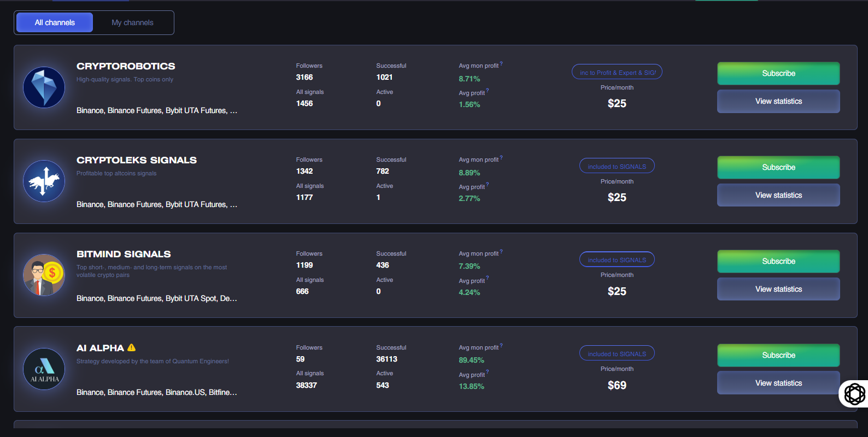Click the Cryptorobotics Avg mon profit help icon

click(x=501, y=64)
